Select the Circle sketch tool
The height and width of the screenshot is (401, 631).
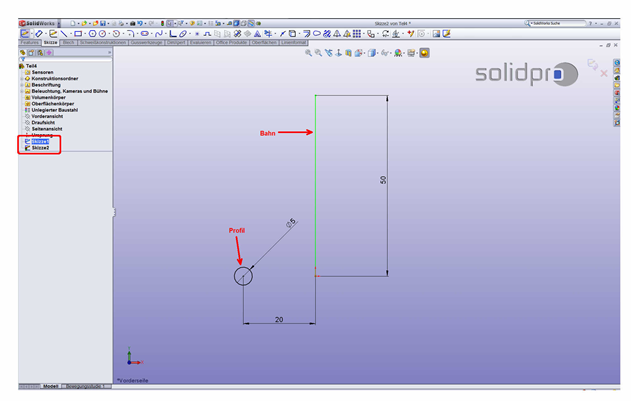[92, 33]
